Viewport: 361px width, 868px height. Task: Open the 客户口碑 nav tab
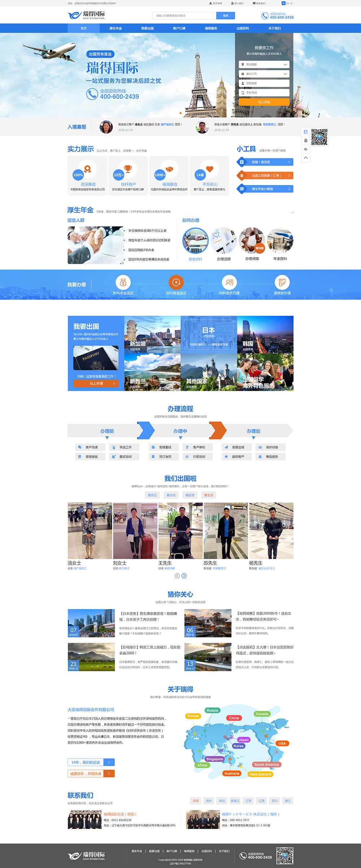point(179,28)
